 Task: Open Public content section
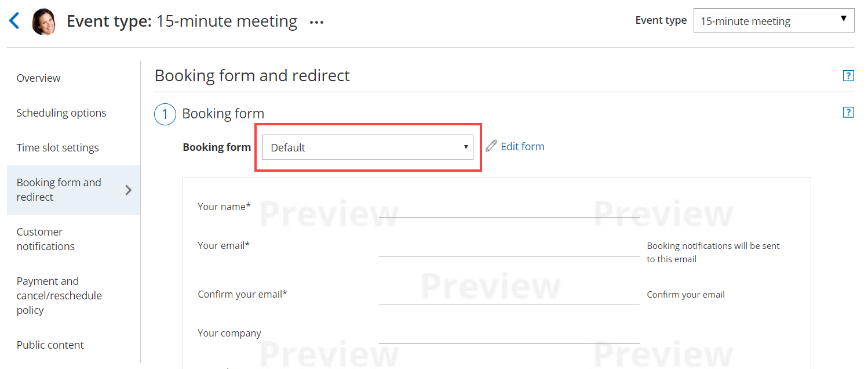click(50, 345)
